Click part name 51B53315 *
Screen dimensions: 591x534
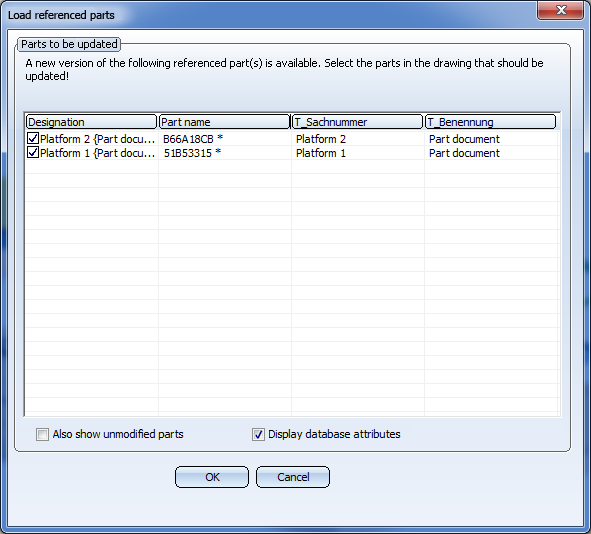click(x=192, y=153)
